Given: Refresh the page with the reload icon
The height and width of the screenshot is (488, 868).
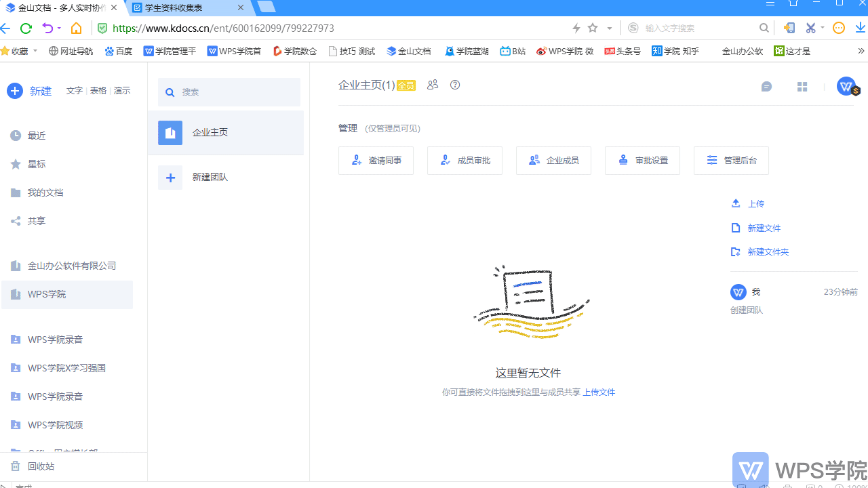Looking at the screenshot, I should 26,28.
